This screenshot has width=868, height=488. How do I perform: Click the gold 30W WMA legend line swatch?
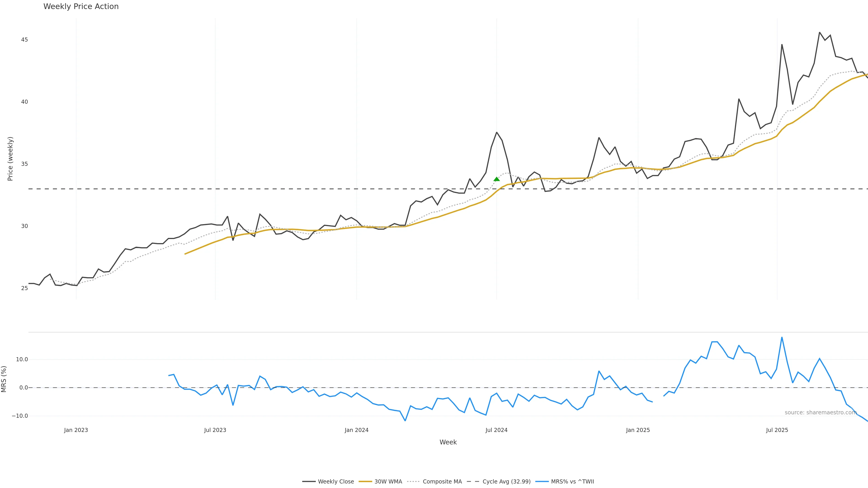(365, 482)
